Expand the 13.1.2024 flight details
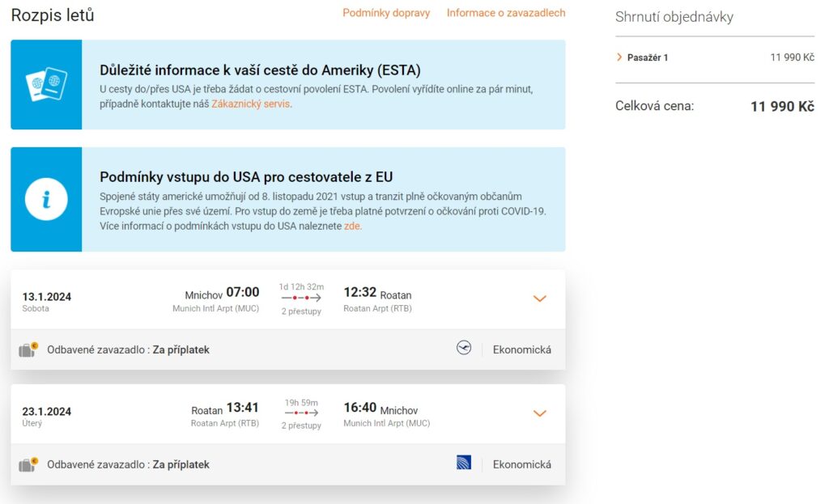 tap(540, 299)
